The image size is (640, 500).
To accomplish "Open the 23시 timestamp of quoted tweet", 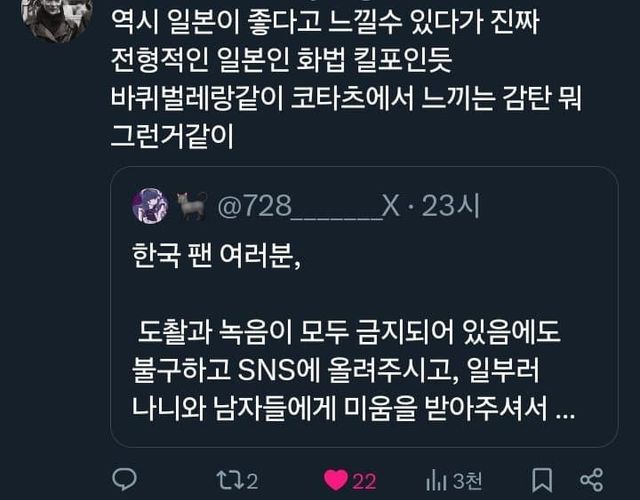I will click(x=451, y=206).
